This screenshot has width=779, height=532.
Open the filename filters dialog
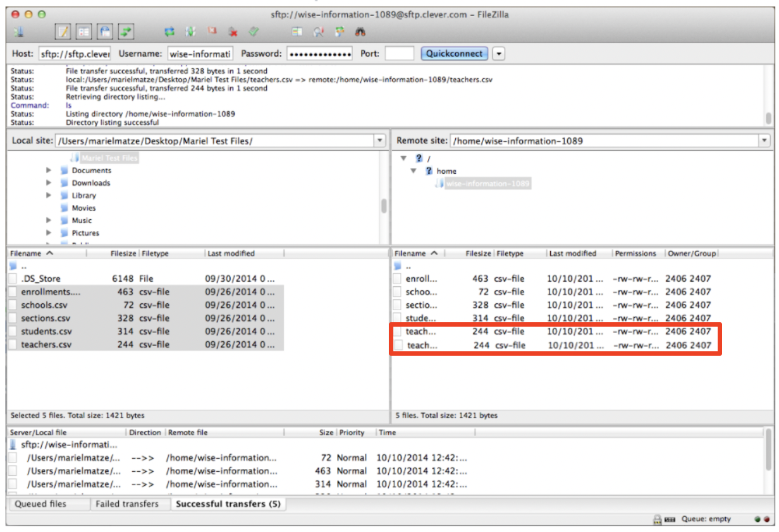click(x=318, y=32)
